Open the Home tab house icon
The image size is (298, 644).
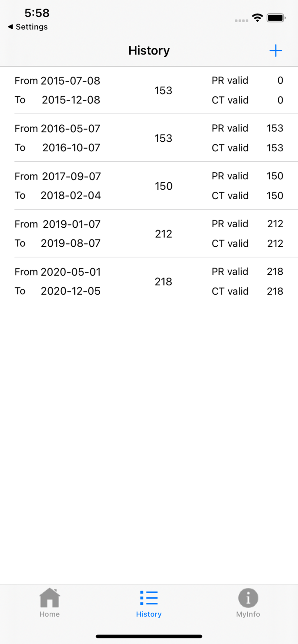49,598
